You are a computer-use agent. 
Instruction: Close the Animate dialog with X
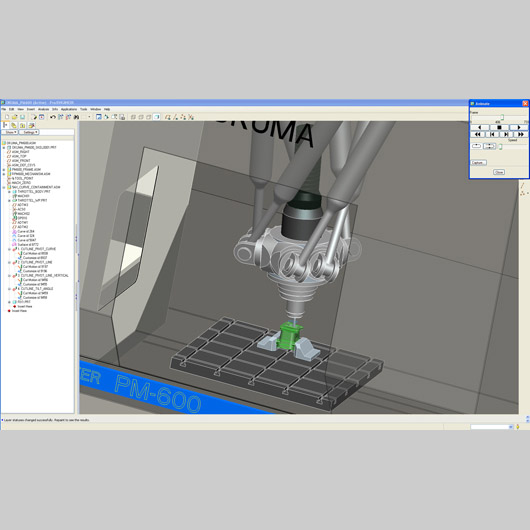(525, 103)
